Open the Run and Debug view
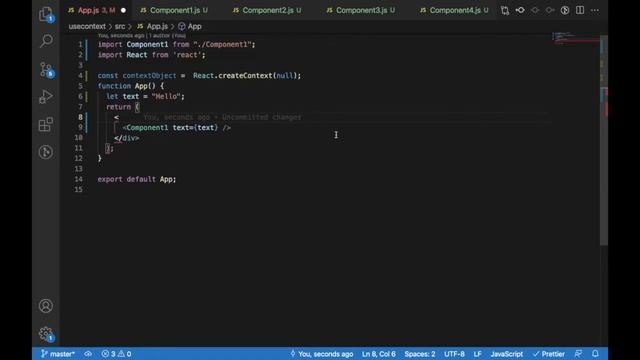 pyautogui.click(x=46, y=97)
